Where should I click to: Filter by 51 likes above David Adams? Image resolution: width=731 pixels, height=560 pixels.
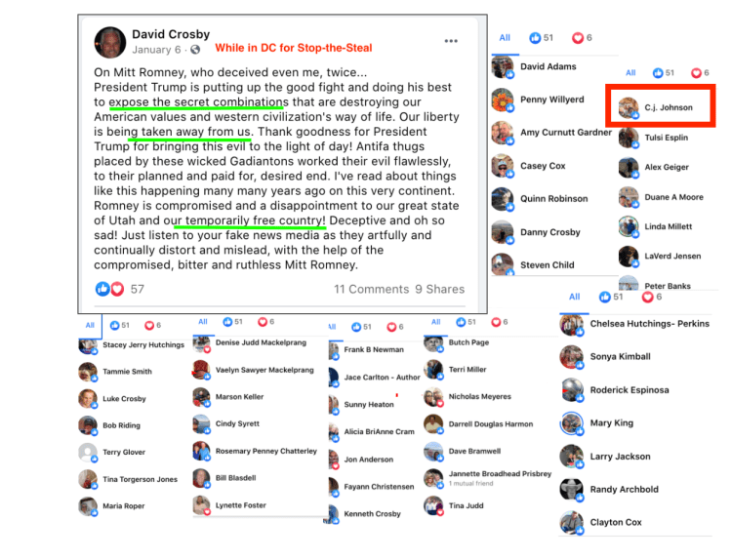[x=542, y=38]
